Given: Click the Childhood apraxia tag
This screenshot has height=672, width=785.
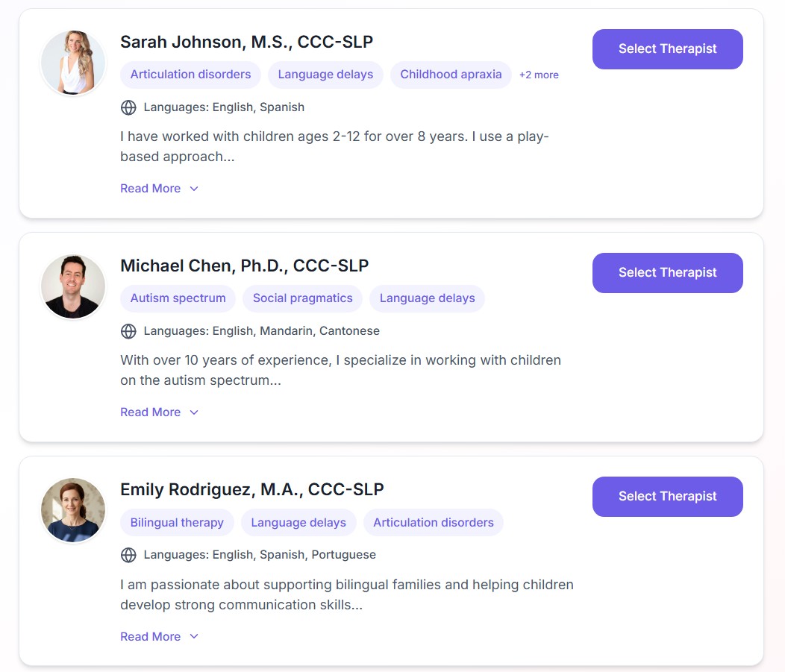Looking at the screenshot, I should coord(451,75).
